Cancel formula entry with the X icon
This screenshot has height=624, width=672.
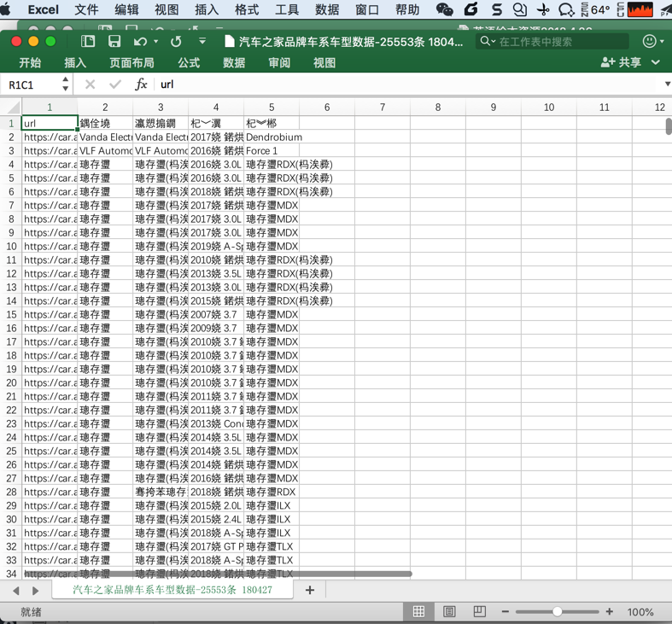click(x=90, y=85)
